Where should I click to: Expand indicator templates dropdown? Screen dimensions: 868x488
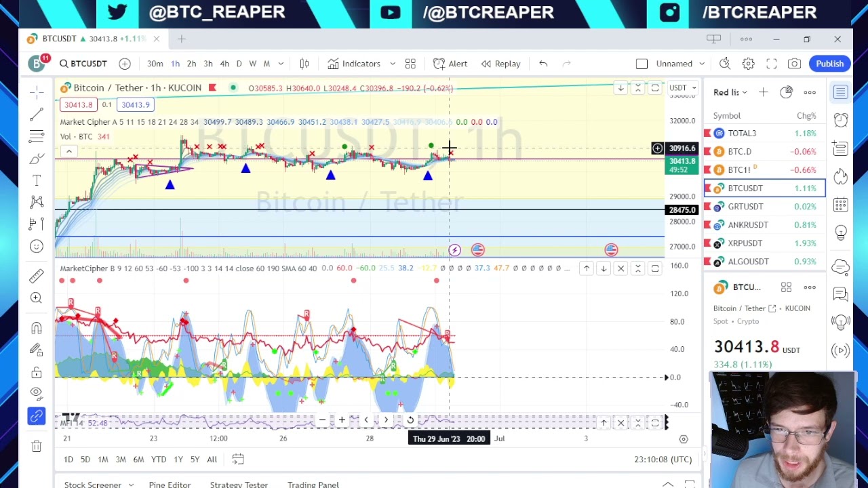[x=392, y=64]
